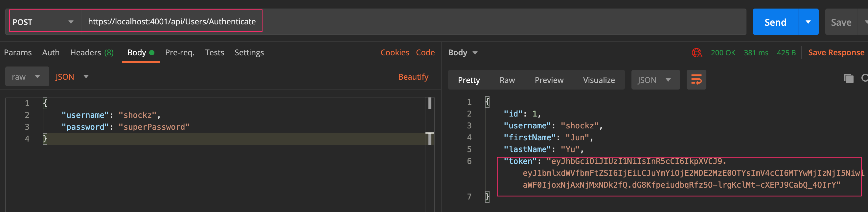This screenshot has height=212, width=868.
Task: Open the Headers (8) tab
Action: [x=92, y=53]
